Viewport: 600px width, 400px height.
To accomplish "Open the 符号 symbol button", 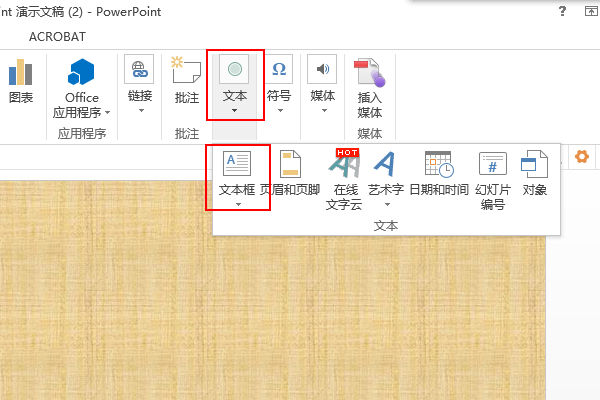I will (279, 69).
